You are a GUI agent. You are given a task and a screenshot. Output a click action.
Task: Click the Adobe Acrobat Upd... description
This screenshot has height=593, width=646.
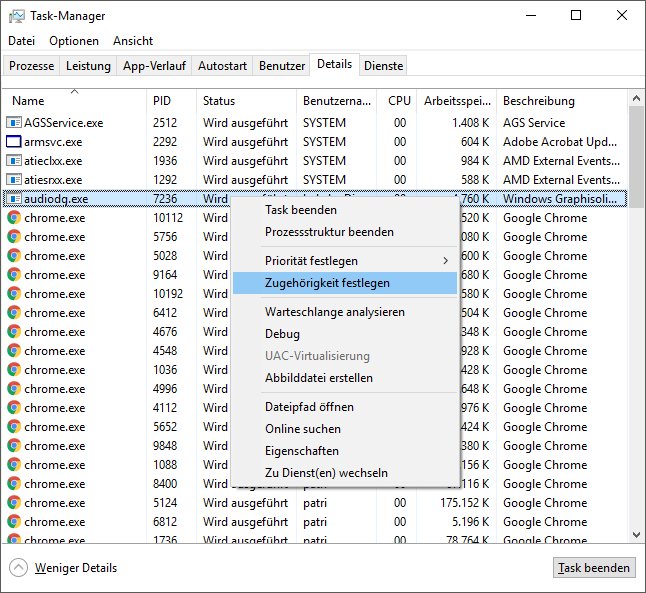560,141
